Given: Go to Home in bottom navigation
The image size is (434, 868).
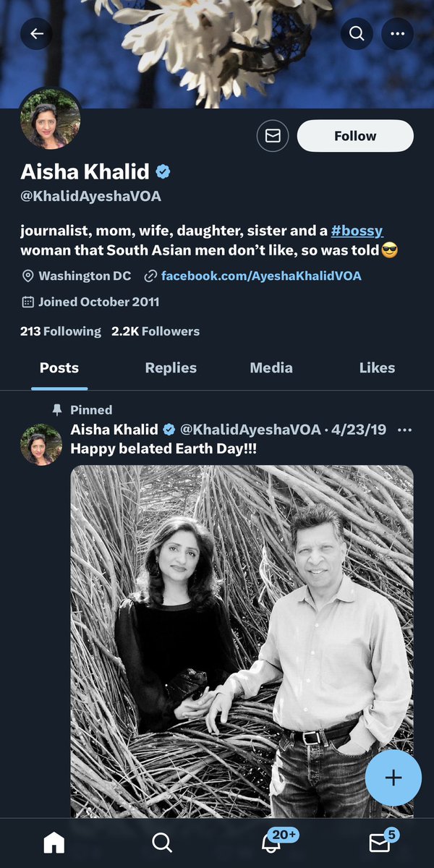Looking at the screenshot, I should (x=54, y=842).
